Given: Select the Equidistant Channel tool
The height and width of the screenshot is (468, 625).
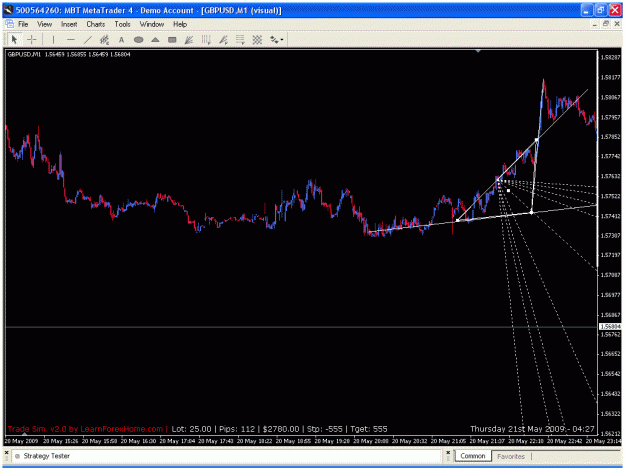Looking at the screenshot, I should click(x=104, y=39).
